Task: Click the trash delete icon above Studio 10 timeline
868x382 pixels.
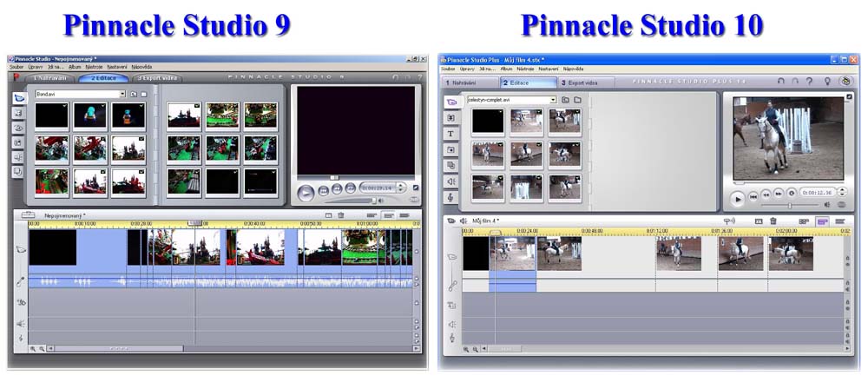Action: click(773, 221)
